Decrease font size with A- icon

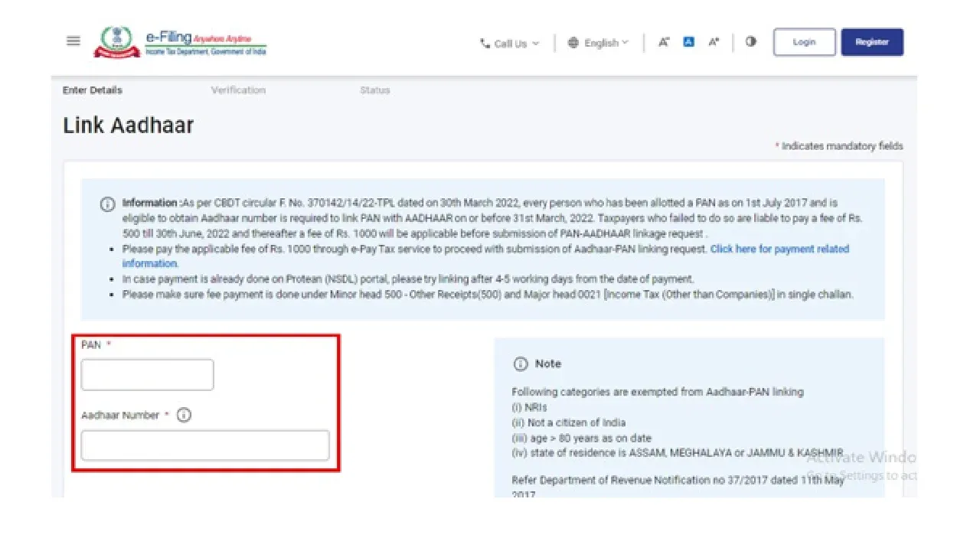click(x=664, y=43)
